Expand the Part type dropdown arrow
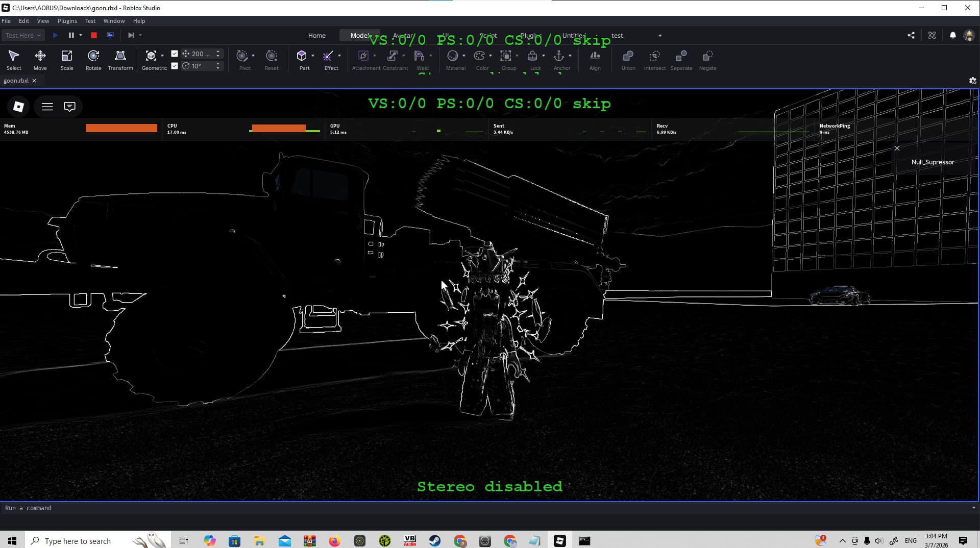Image resolution: width=980 pixels, height=548 pixels. [x=313, y=56]
